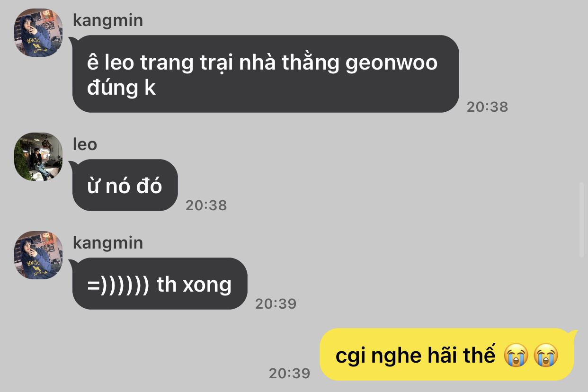Select the yellow "cgi nghe hãi thế" bubble
This screenshot has width=588, height=392.
pos(447,355)
